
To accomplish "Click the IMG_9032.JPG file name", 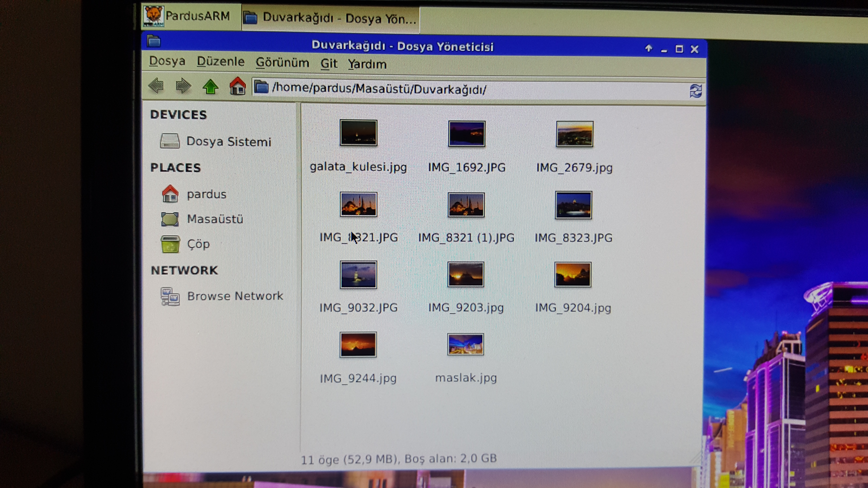I will pos(359,308).
